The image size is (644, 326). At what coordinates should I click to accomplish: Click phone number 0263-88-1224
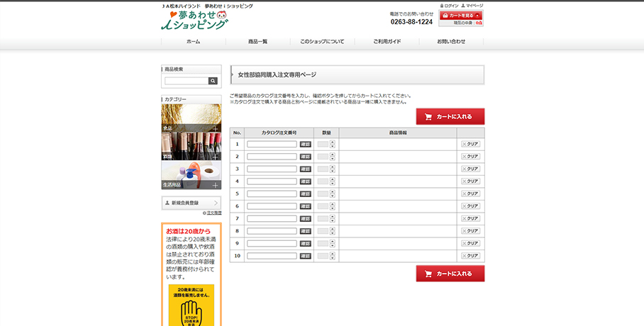tap(411, 22)
